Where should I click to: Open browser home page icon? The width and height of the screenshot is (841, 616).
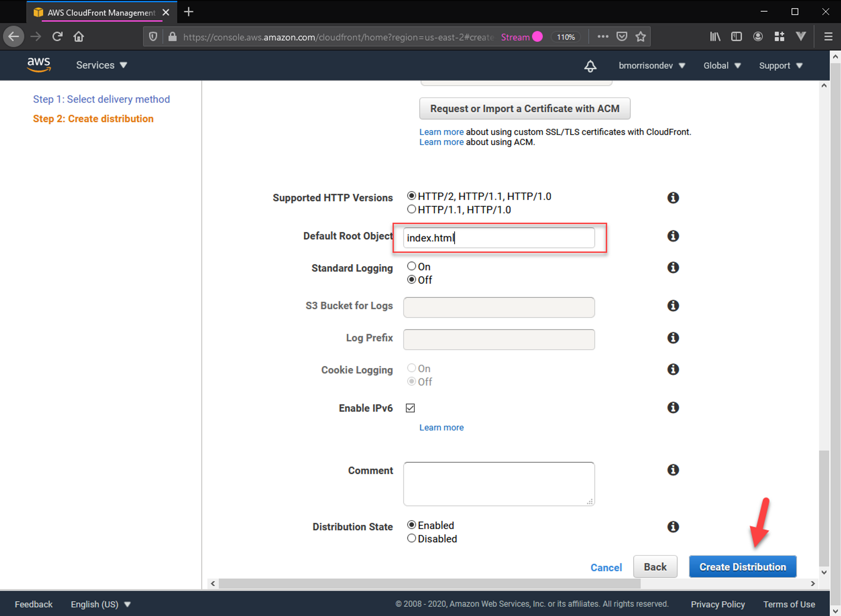click(x=79, y=37)
